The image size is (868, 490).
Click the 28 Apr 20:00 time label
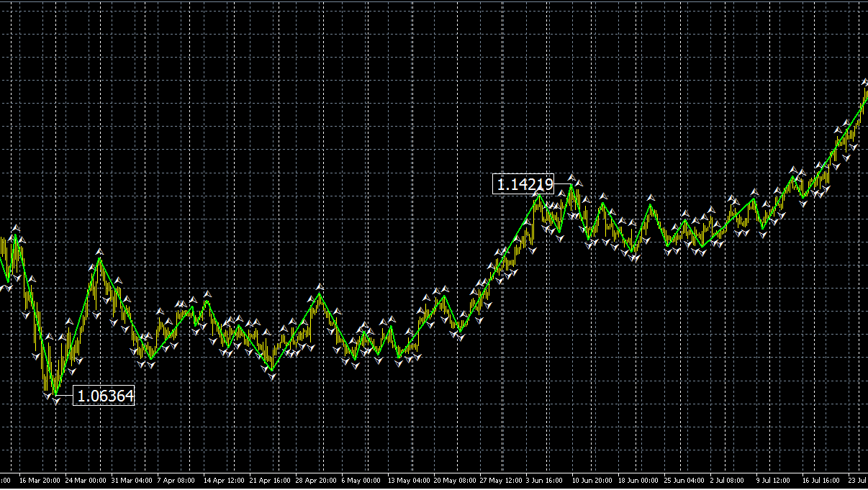coord(316,481)
